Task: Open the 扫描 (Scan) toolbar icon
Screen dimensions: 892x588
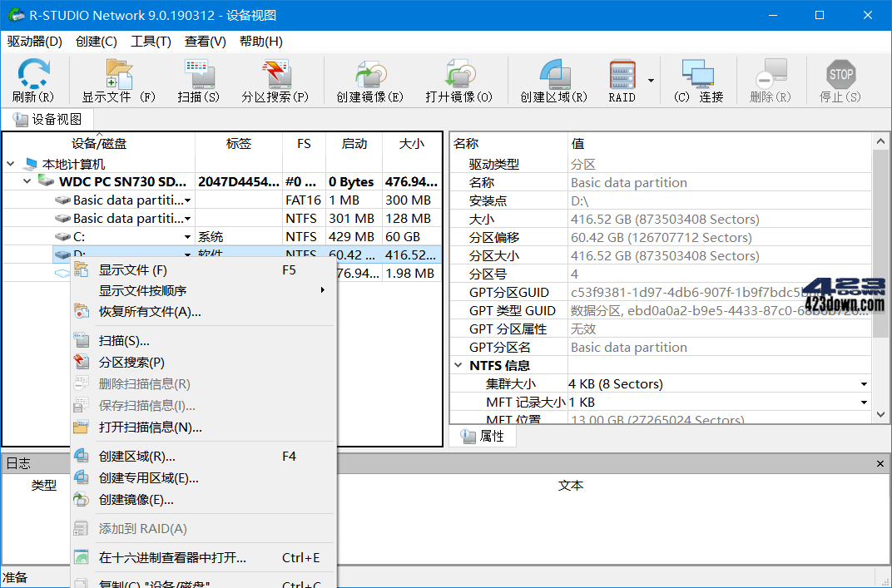Action: (x=200, y=79)
